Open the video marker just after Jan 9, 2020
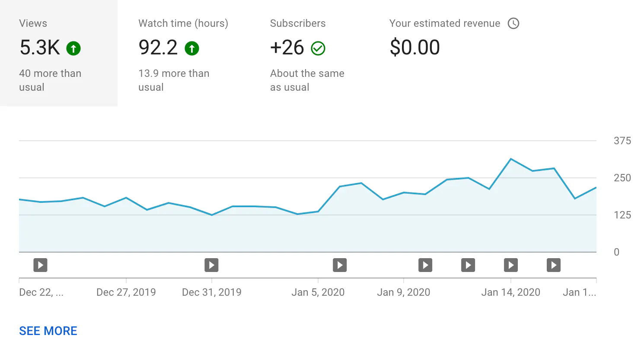This screenshot has height=354, width=644. tap(425, 265)
